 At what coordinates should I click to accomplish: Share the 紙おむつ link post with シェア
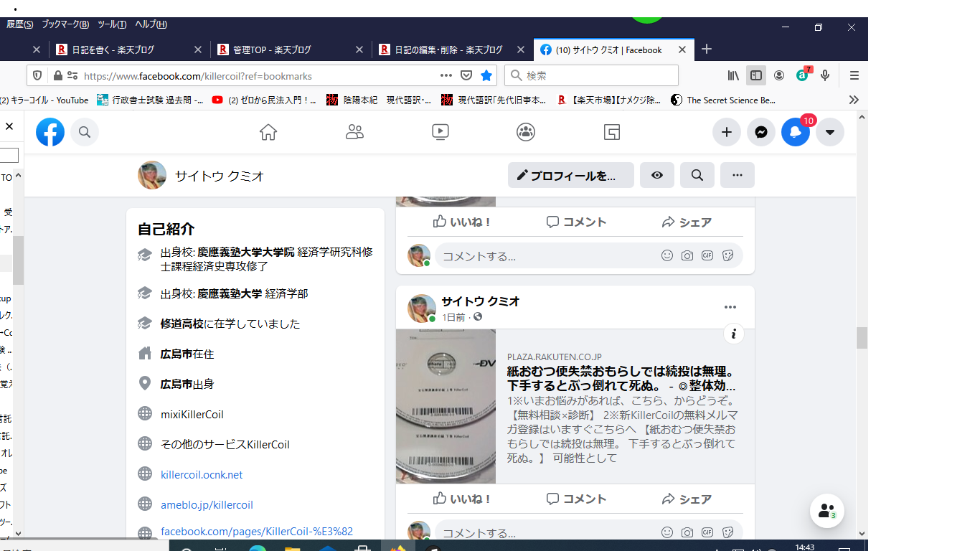coord(687,499)
